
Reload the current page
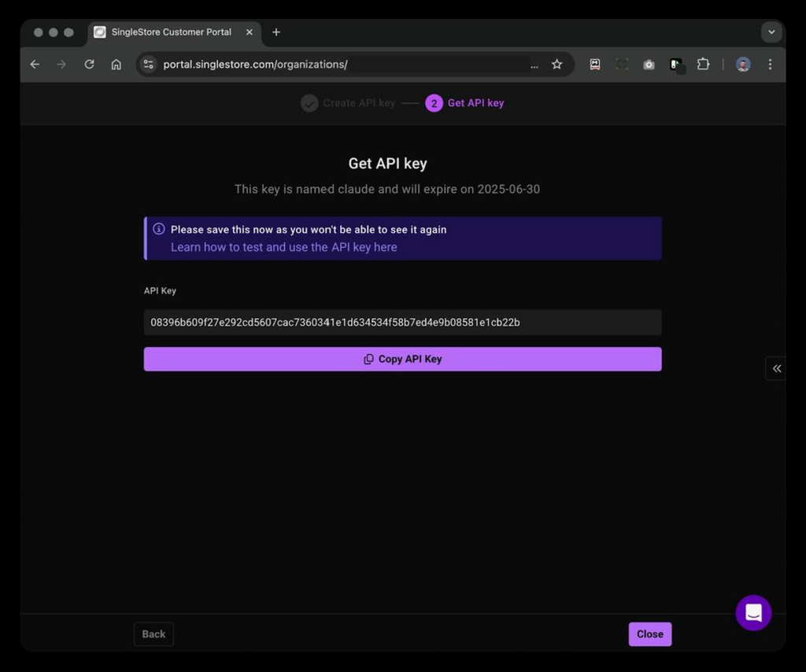pyautogui.click(x=90, y=65)
